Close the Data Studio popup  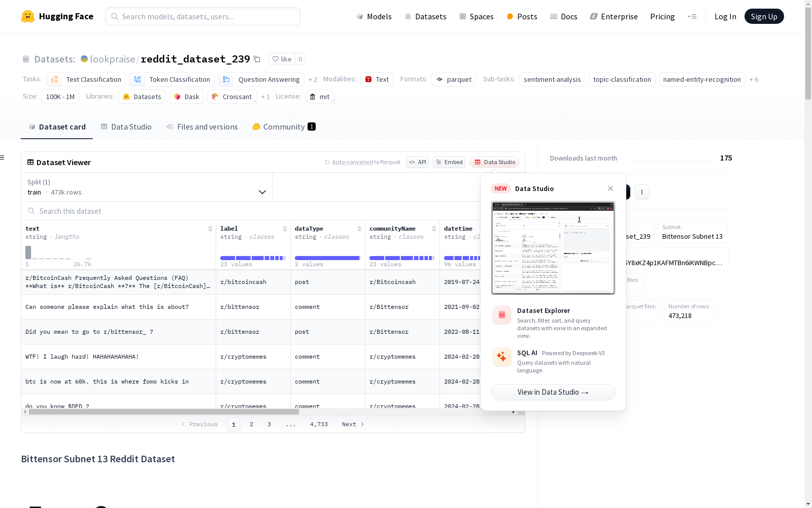(x=611, y=188)
